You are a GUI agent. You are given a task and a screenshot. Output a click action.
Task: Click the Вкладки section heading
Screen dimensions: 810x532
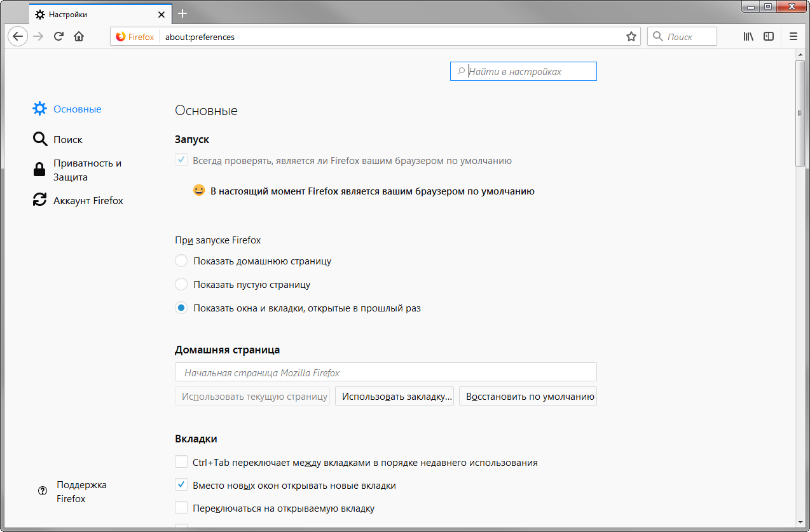tap(196, 439)
